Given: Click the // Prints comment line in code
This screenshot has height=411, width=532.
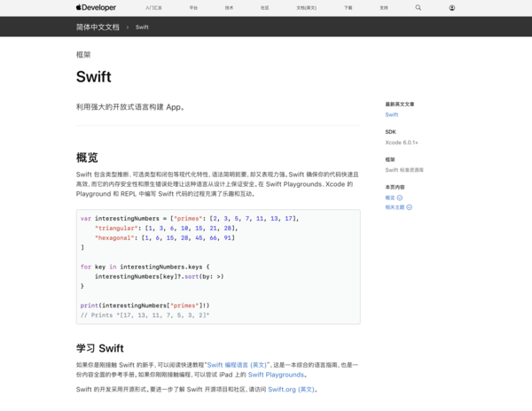Looking at the screenshot, I should [145, 315].
